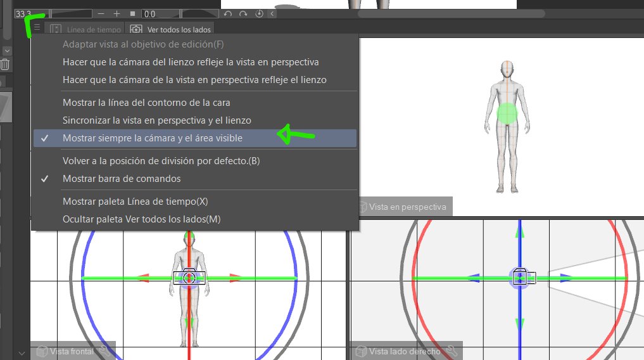Viewport: 644px width, 360px height.
Task: Click the zoom percentage field showing 33.3
Action: tap(31, 13)
